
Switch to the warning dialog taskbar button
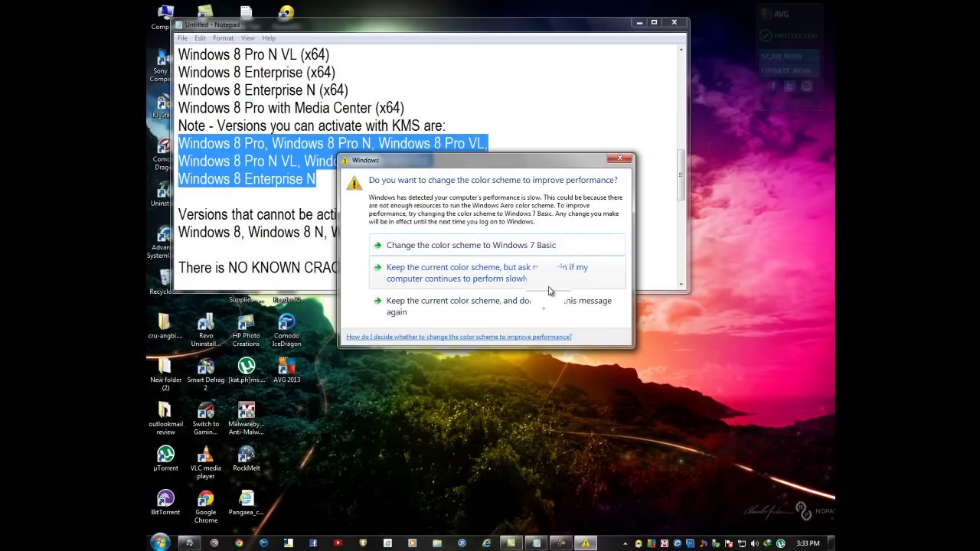(586, 543)
